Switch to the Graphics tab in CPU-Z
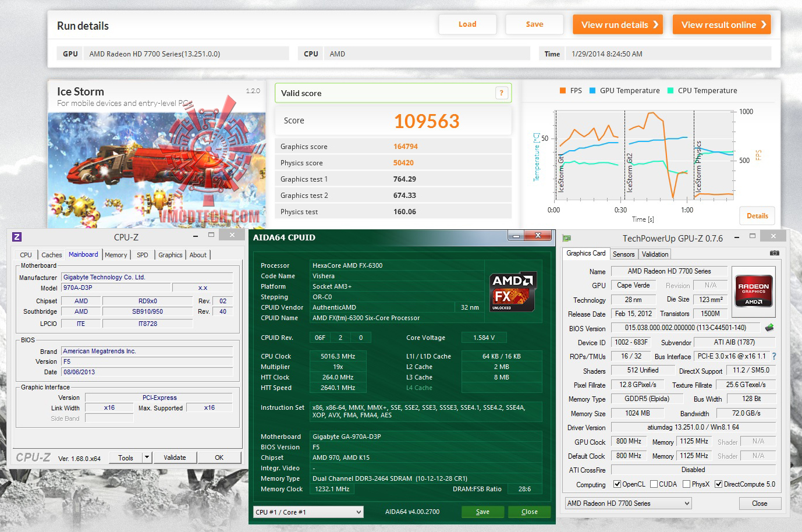Image resolution: width=802 pixels, height=532 pixels. pos(171,255)
